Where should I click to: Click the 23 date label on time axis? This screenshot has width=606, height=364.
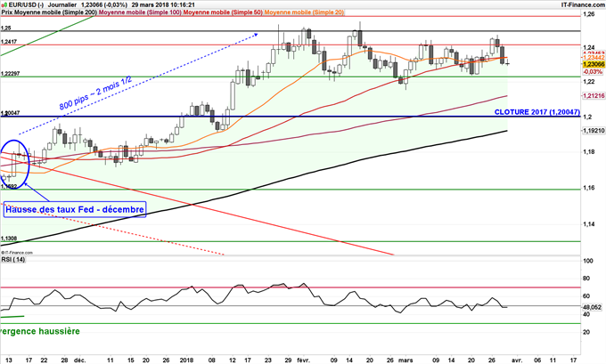pos(268,360)
